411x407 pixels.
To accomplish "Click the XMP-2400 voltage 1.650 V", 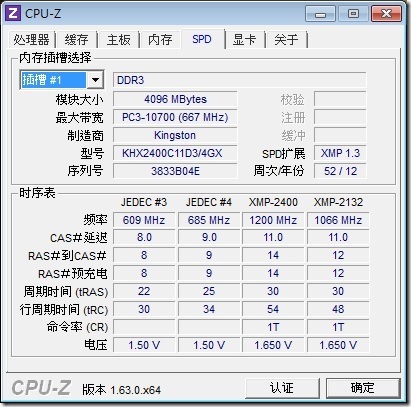I will [x=273, y=345].
